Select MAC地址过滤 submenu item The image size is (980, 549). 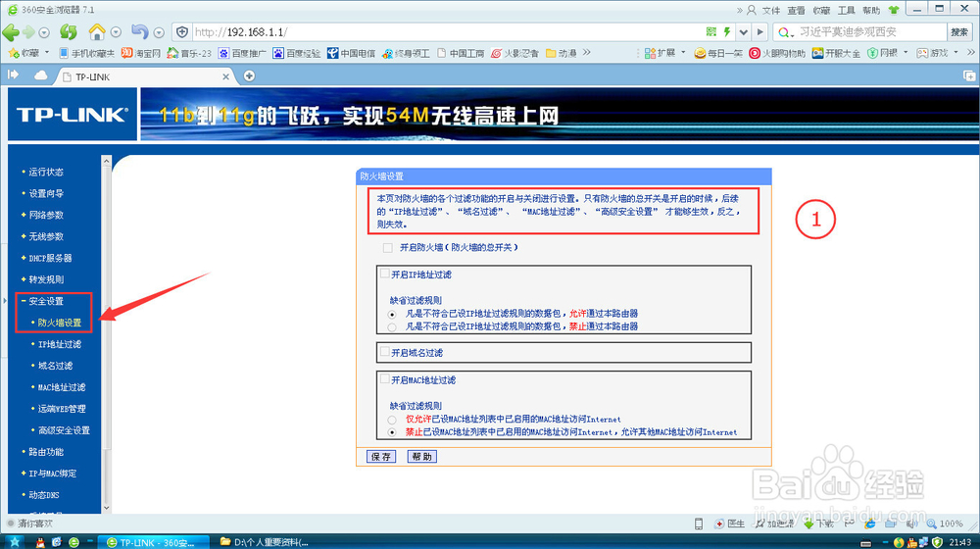click(61, 387)
